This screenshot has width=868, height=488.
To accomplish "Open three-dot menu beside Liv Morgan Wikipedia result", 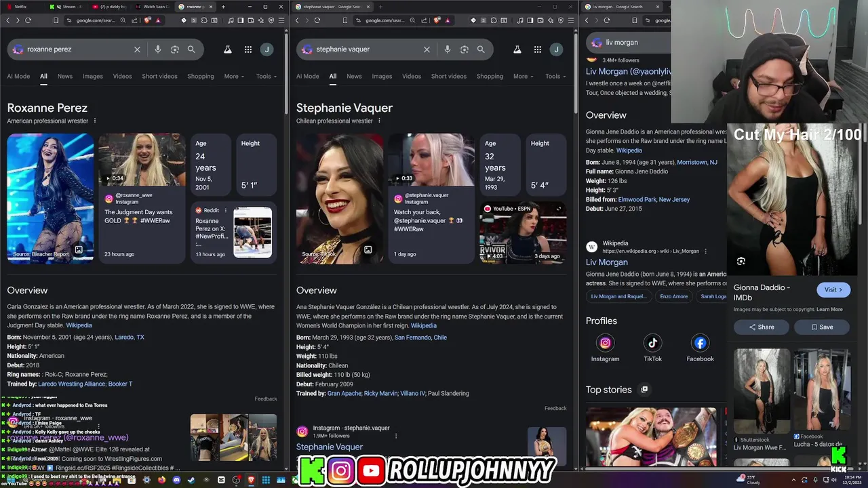I will coord(706,251).
